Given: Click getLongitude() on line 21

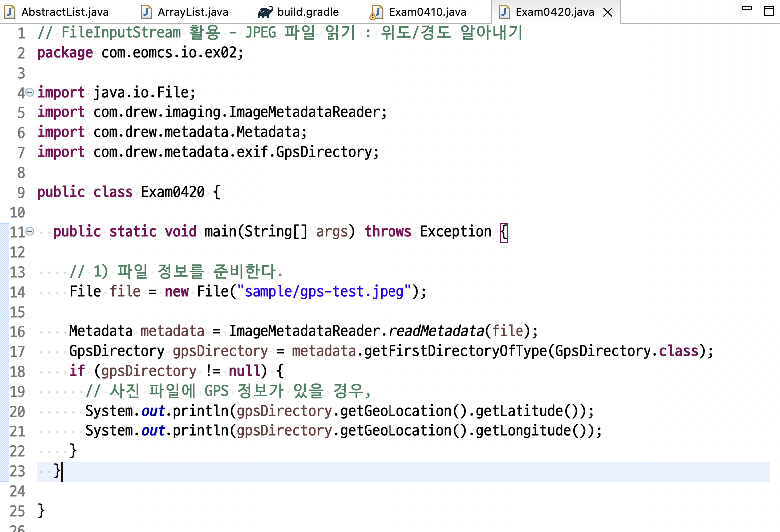Looking at the screenshot, I should tap(531, 431).
